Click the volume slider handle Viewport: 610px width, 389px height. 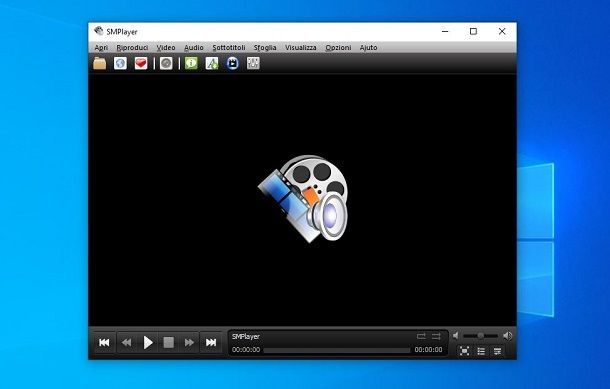pos(481,336)
